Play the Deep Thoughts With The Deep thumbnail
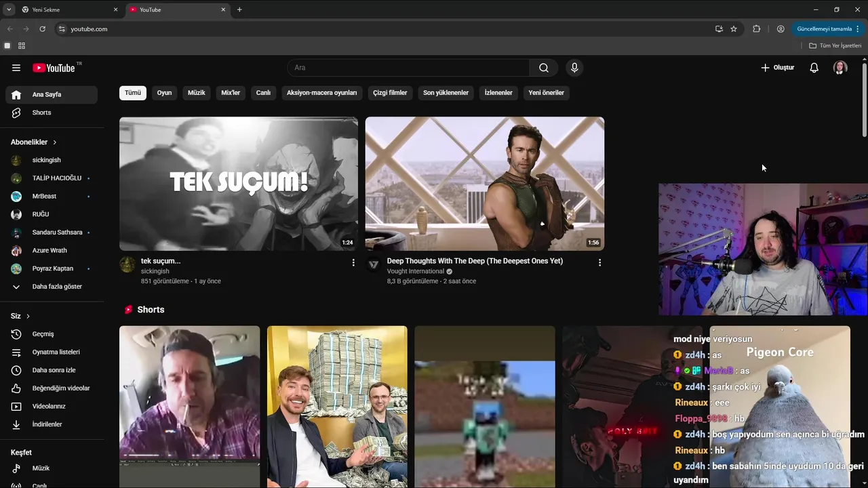 tap(485, 184)
